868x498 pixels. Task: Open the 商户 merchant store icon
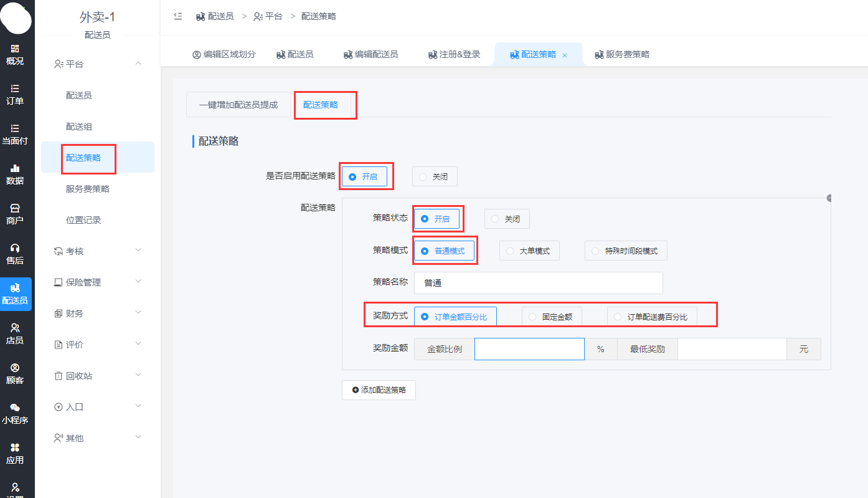tap(15, 208)
